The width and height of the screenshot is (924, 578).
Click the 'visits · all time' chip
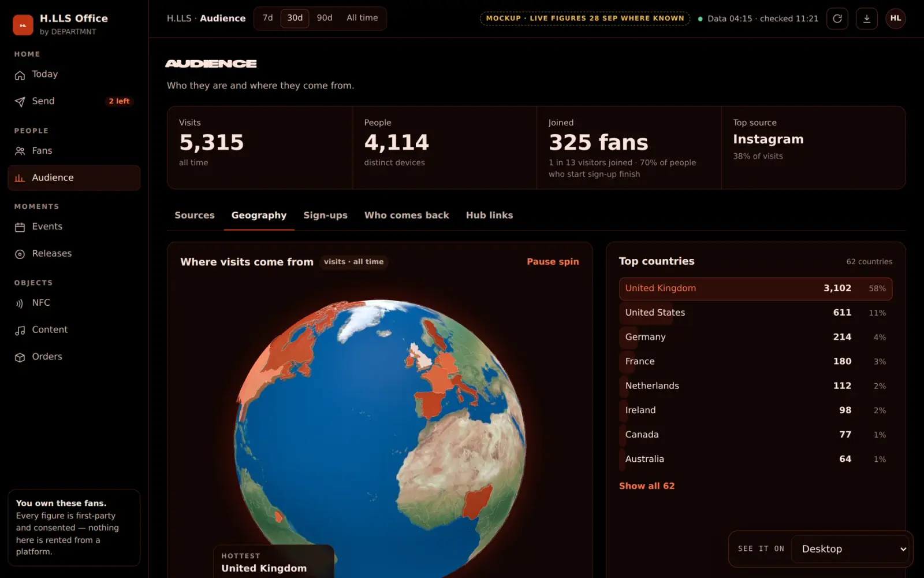tap(353, 262)
